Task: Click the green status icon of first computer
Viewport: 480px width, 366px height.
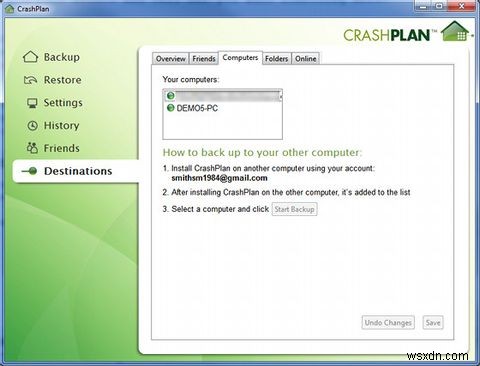Action: click(x=171, y=96)
